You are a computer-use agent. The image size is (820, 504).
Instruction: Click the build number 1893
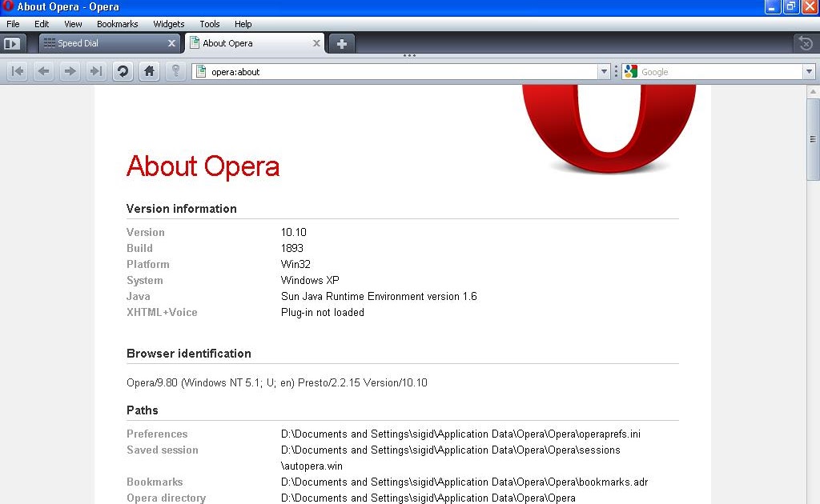[x=291, y=248]
